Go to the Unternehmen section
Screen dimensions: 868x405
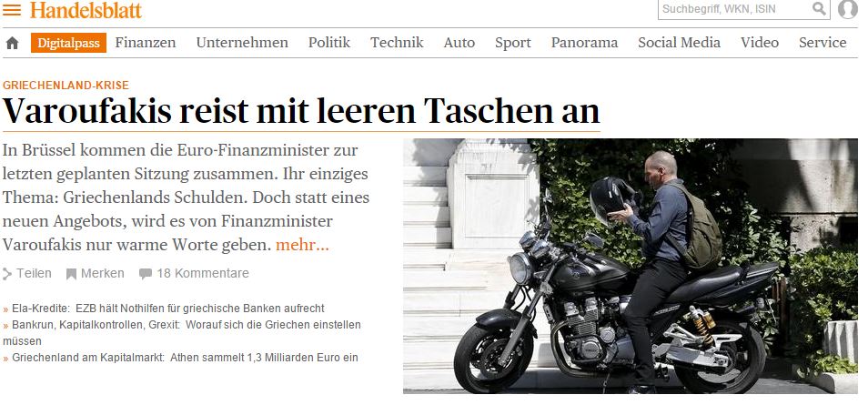tap(242, 43)
